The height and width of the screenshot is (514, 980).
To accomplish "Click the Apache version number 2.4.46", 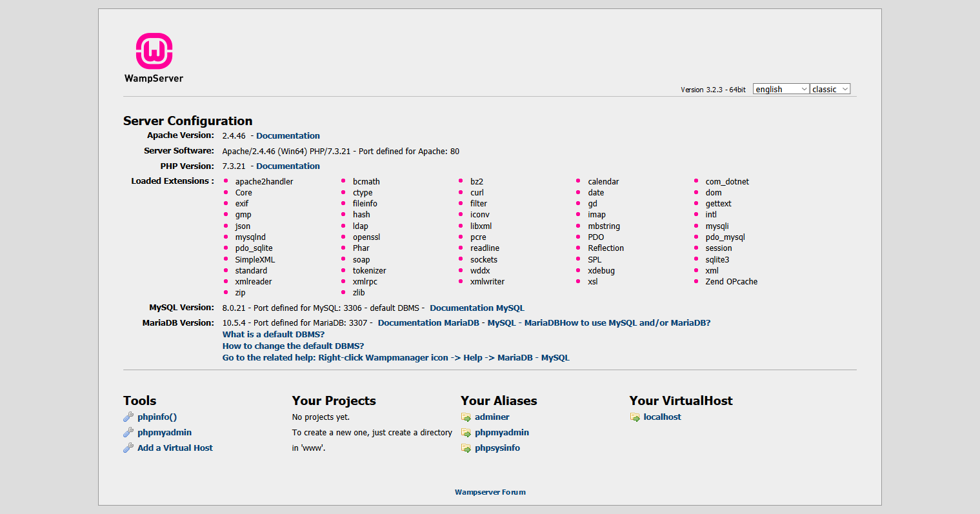I will tap(234, 136).
